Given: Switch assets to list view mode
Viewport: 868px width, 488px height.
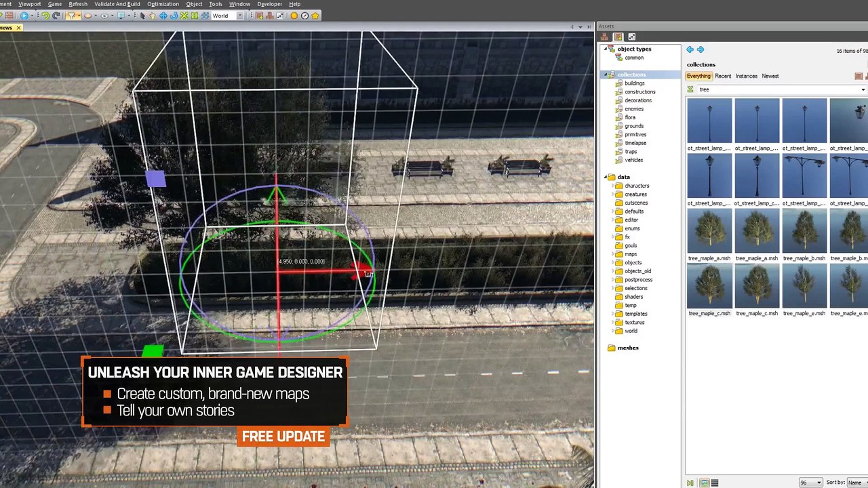Looking at the screenshot, I should click(714, 483).
